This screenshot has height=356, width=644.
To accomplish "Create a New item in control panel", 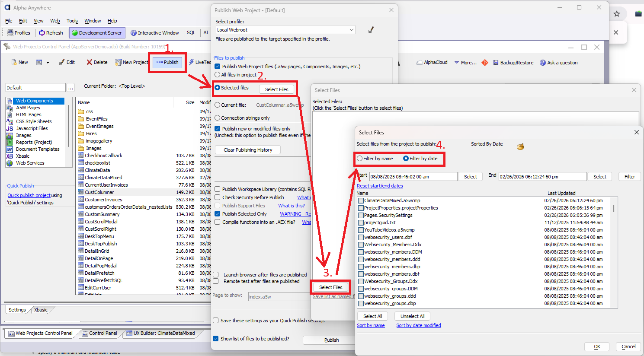I will coord(19,62).
